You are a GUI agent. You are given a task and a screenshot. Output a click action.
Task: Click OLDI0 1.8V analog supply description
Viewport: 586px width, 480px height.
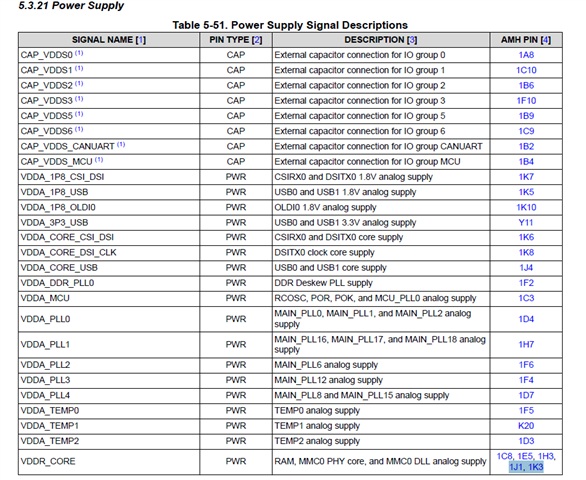(325, 207)
